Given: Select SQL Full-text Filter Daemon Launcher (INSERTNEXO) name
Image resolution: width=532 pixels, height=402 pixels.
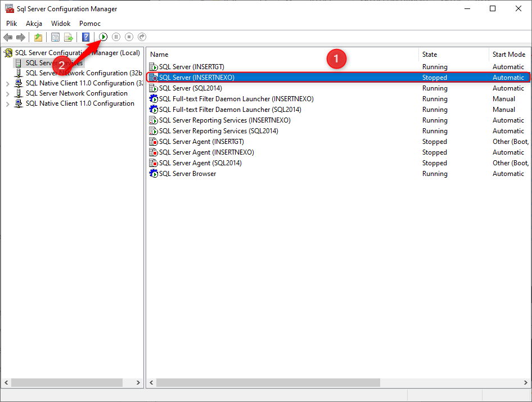Looking at the screenshot, I should (237, 99).
